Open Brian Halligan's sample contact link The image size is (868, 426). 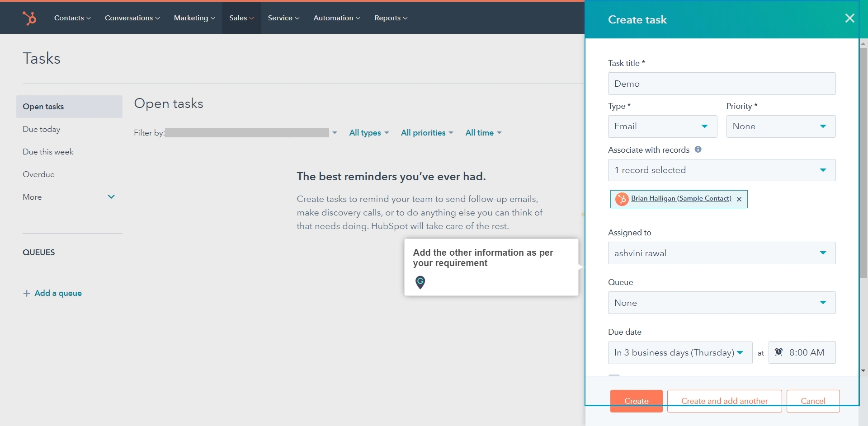tap(681, 198)
